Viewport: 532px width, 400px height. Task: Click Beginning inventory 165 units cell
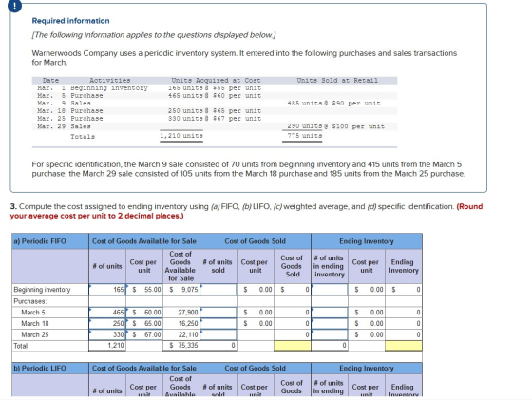coord(107,290)
